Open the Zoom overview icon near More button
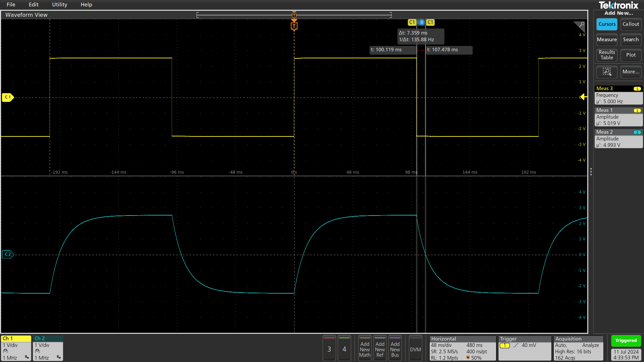Viewport: 644px width, 362px height. [607, 72]
